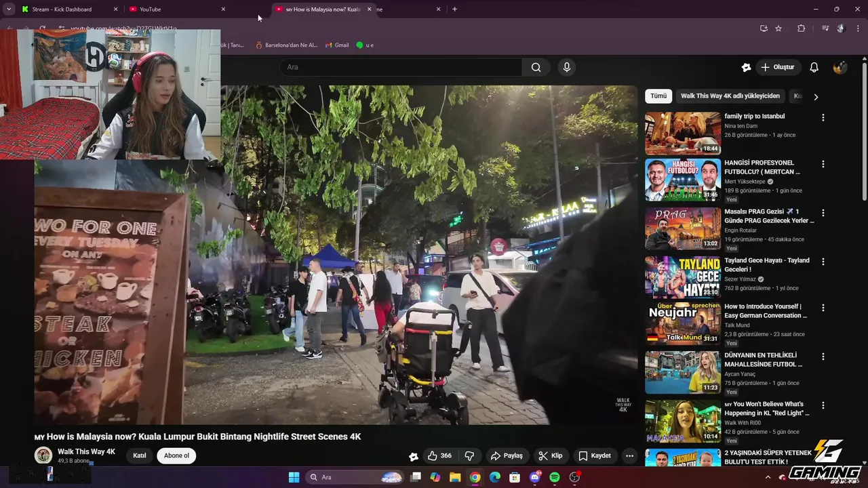Like the video with the thumbs-up icon
This screenshot has height=488, width=868.
439,455
